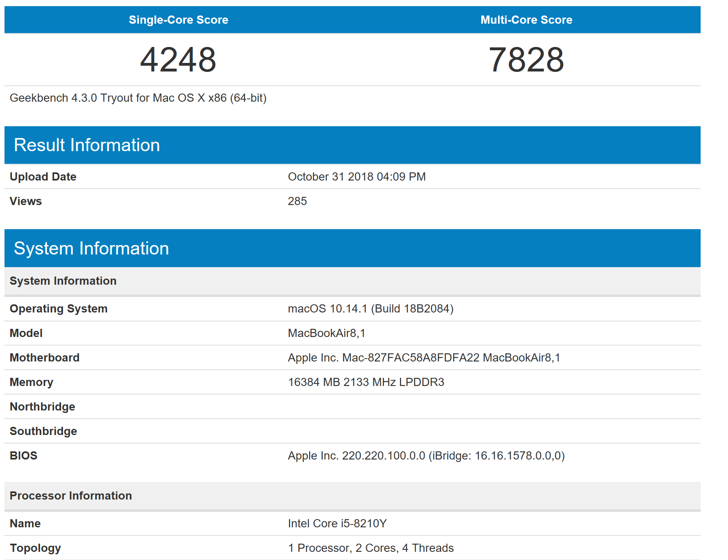Click the "Multi-Core Score" header text
This screenshot has width=728, height=560.
526,20
